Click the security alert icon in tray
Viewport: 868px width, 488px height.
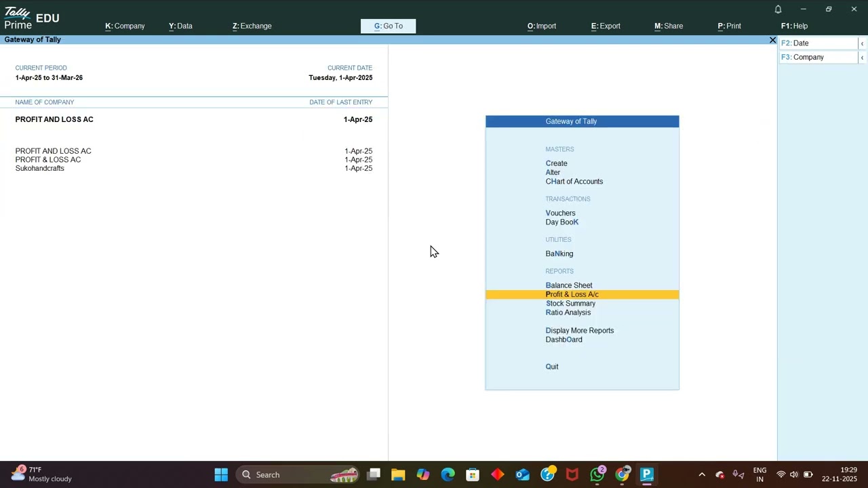(719, 474)
